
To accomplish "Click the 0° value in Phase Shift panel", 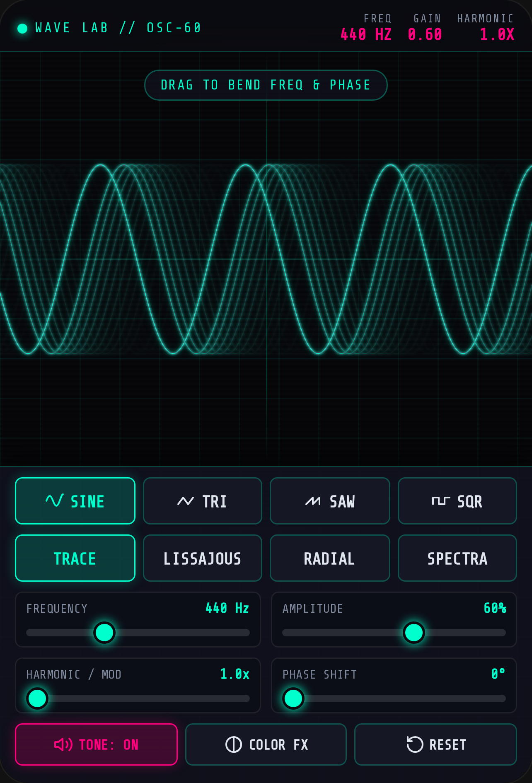I will pyautogui.click(x=498, y=674).
